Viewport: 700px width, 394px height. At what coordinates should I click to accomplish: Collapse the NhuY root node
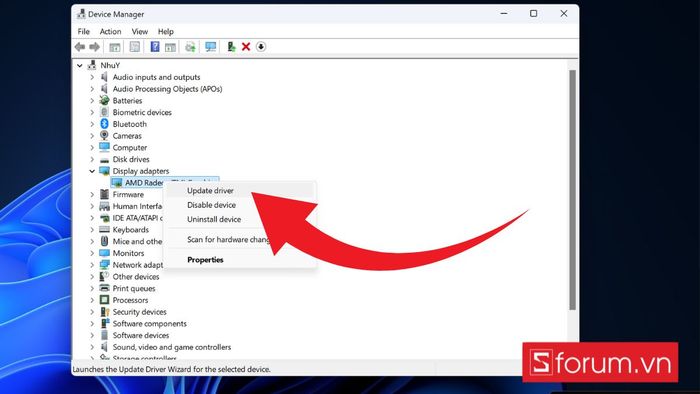tap(79, 66)
